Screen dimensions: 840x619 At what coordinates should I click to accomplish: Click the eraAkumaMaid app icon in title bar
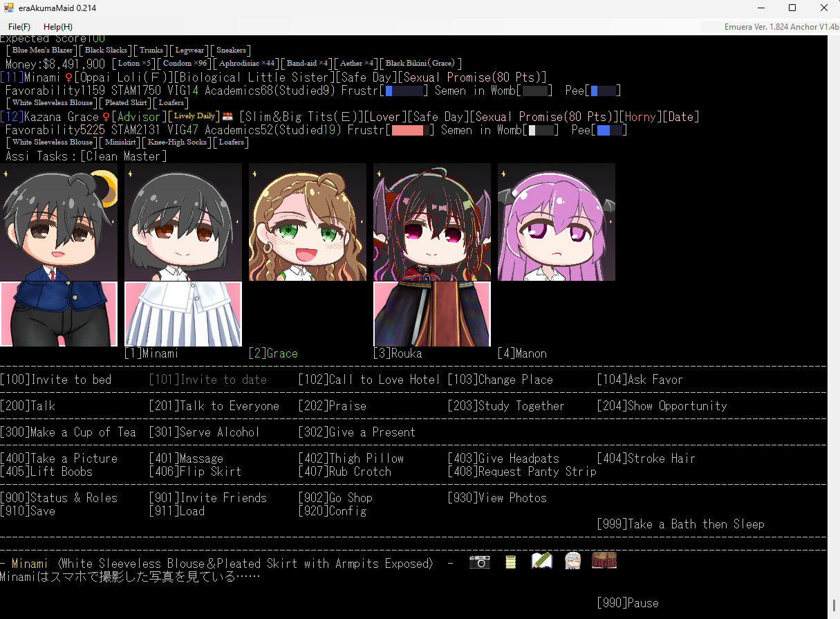[x=9, y=8]
